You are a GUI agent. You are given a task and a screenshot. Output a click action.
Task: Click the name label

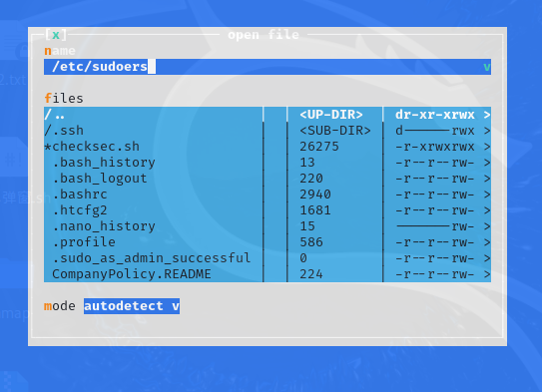click(x=60, y=51)
